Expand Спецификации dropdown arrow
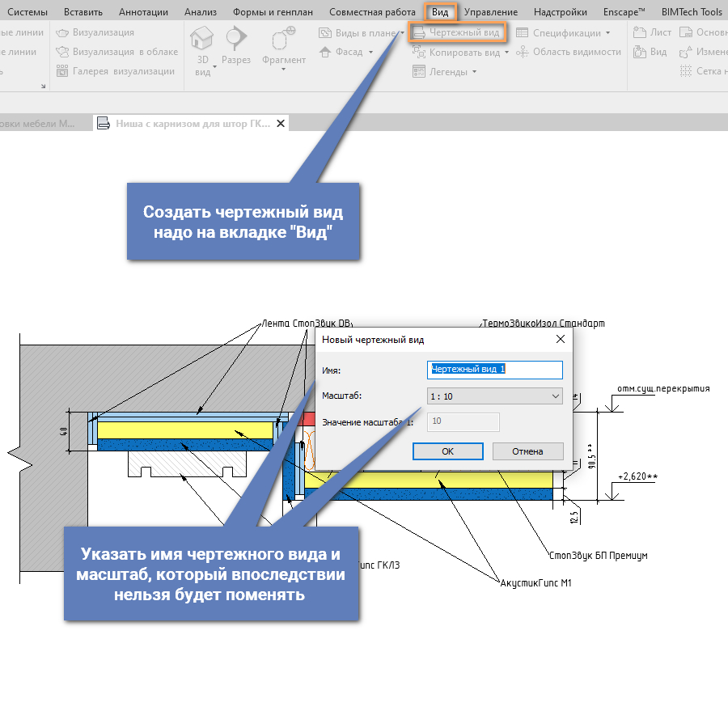Viewport: 728px width, 728px height. 607,33
